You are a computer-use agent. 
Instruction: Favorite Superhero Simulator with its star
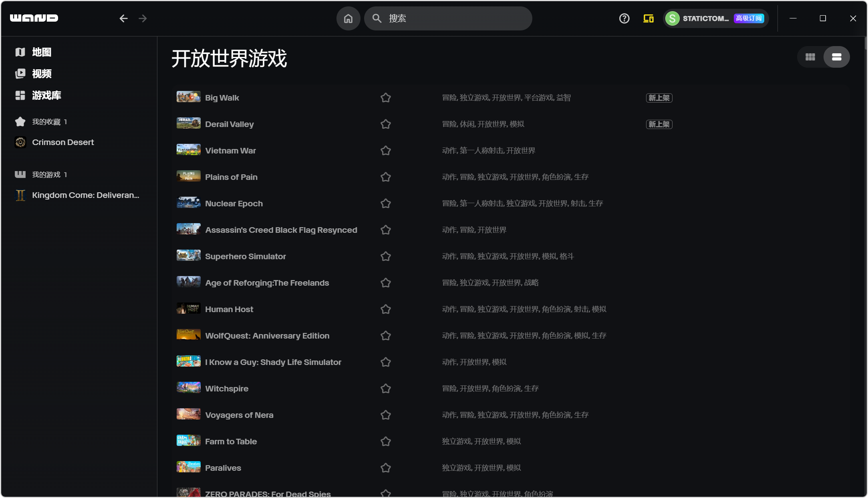[x=386, y=256]
